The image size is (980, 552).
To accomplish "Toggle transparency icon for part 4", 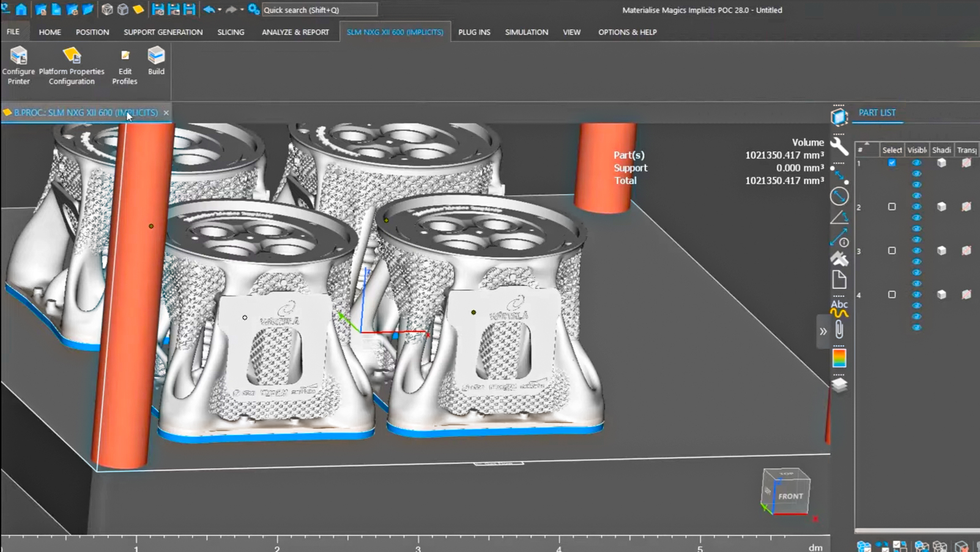I will coord(966,295).
